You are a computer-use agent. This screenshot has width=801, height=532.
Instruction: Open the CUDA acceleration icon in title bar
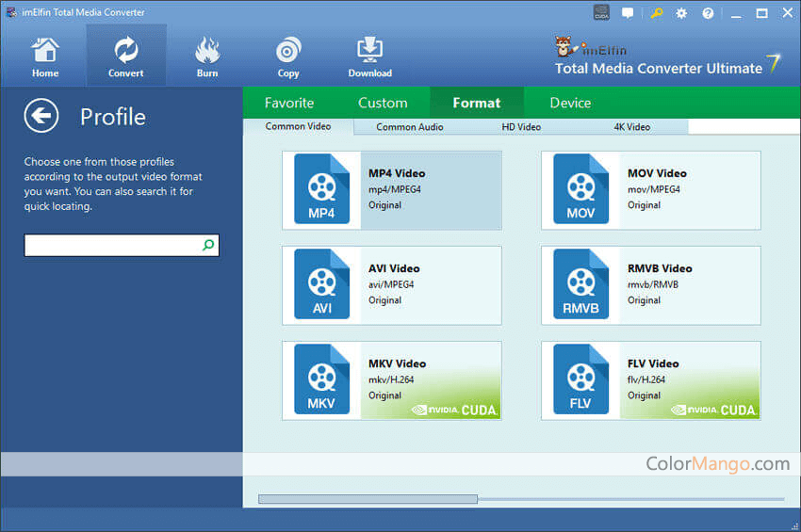tap(601, 13)
